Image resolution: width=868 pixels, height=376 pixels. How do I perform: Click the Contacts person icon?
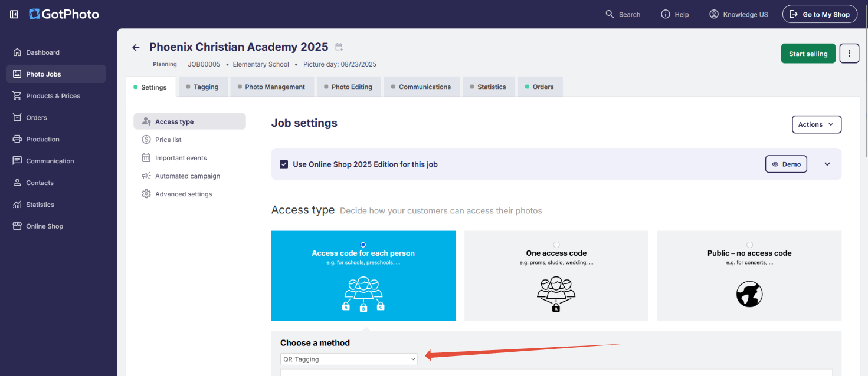pyautogui.click(x=17, y=183)
